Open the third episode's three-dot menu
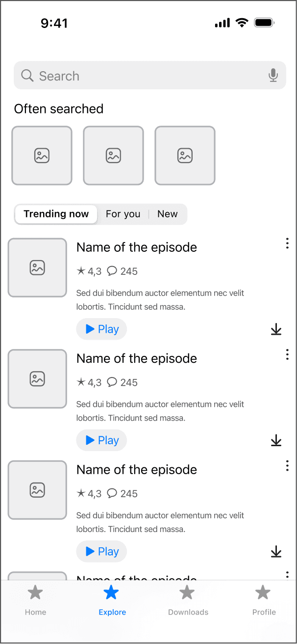The width and height of the screenshot is (297, 644). 287,465
